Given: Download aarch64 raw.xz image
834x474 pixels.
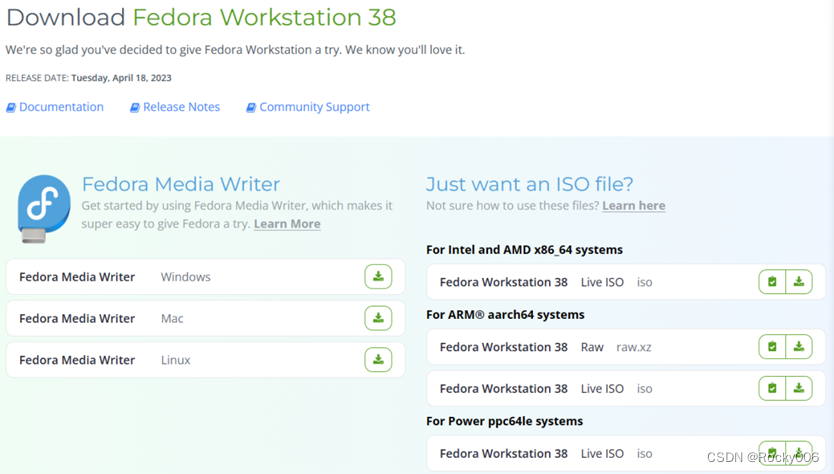Looking at the screenshot, I should (799, 347).
